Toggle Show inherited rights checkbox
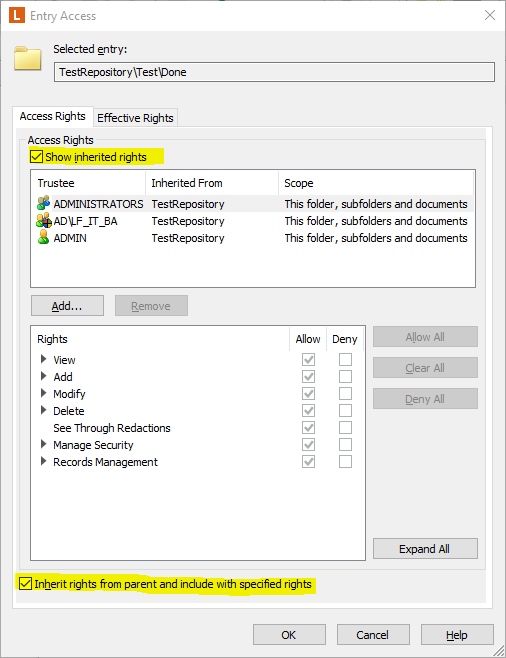The image size is (506, 658). click(x=37, y=157)
